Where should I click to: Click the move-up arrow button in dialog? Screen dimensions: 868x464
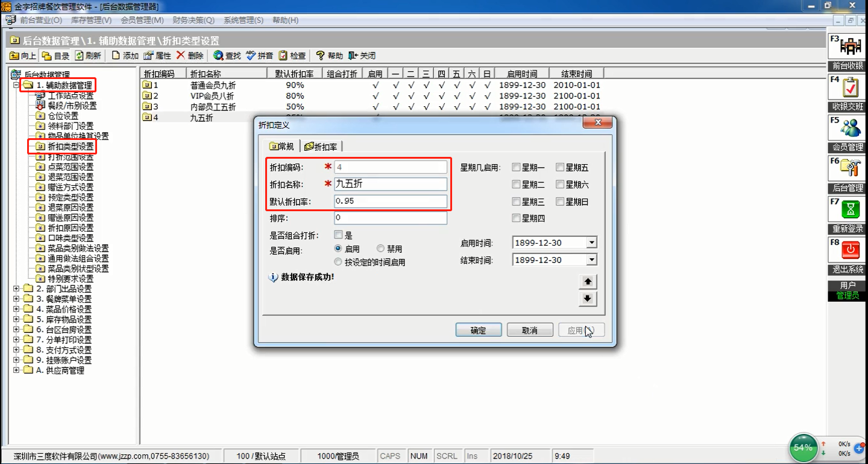click(588, 282)
